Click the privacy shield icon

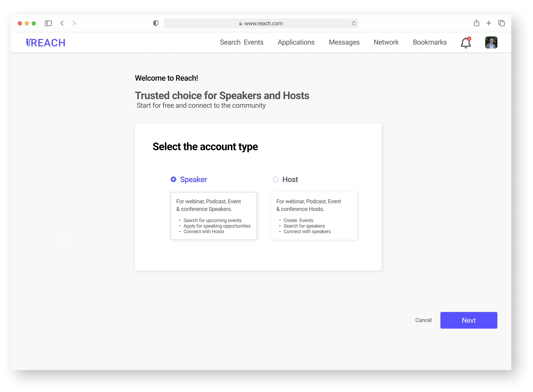[156, 23]
